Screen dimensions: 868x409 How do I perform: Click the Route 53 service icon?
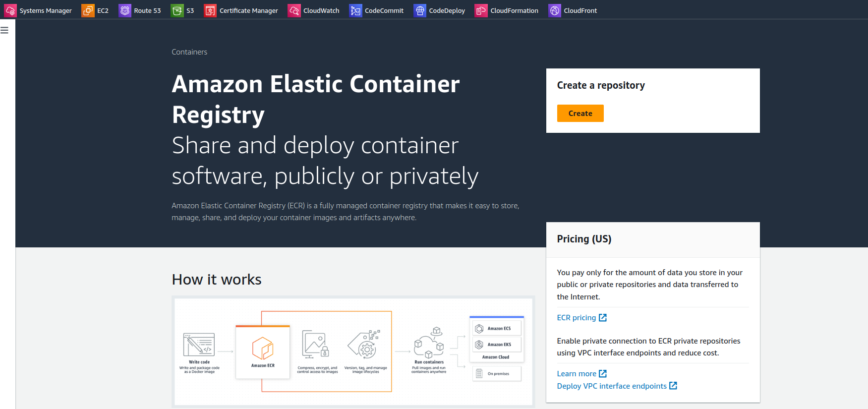pos(125,10)
